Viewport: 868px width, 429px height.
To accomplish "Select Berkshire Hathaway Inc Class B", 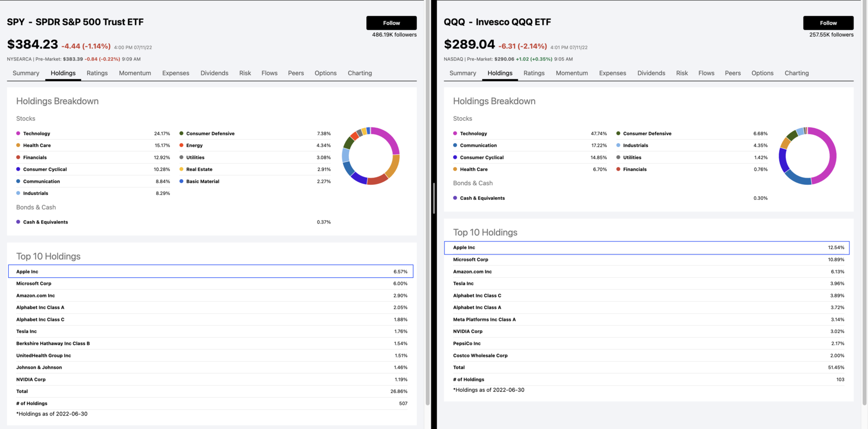I will (211, 343).
